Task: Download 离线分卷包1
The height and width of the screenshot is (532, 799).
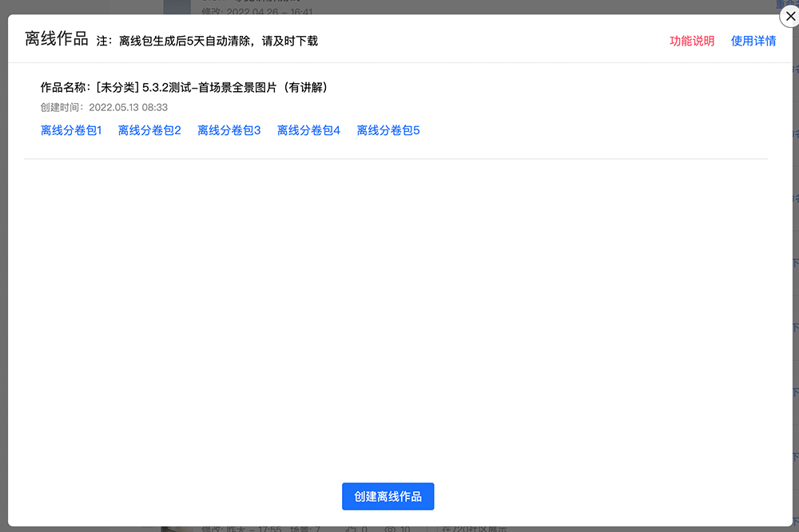Action: (71, 130)
